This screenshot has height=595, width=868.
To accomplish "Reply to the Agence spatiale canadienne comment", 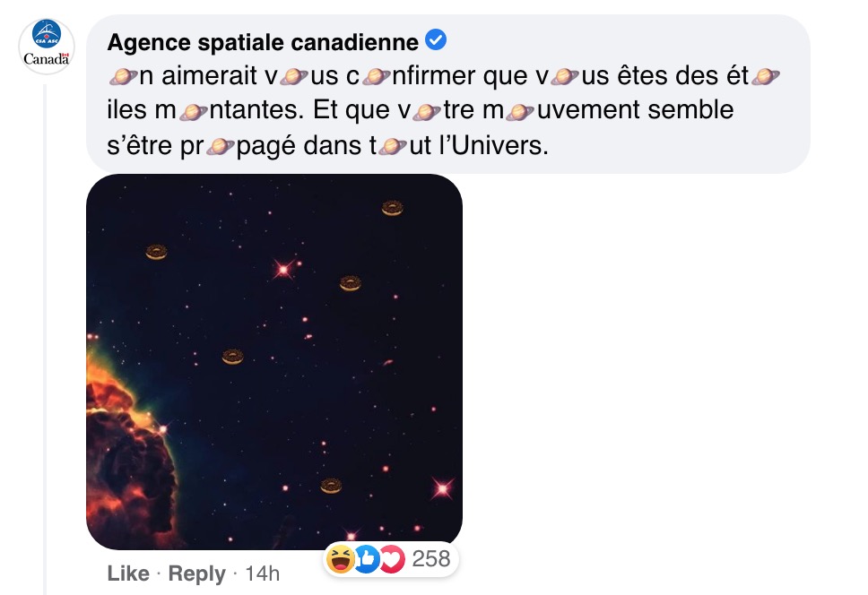I will point(196,574).
